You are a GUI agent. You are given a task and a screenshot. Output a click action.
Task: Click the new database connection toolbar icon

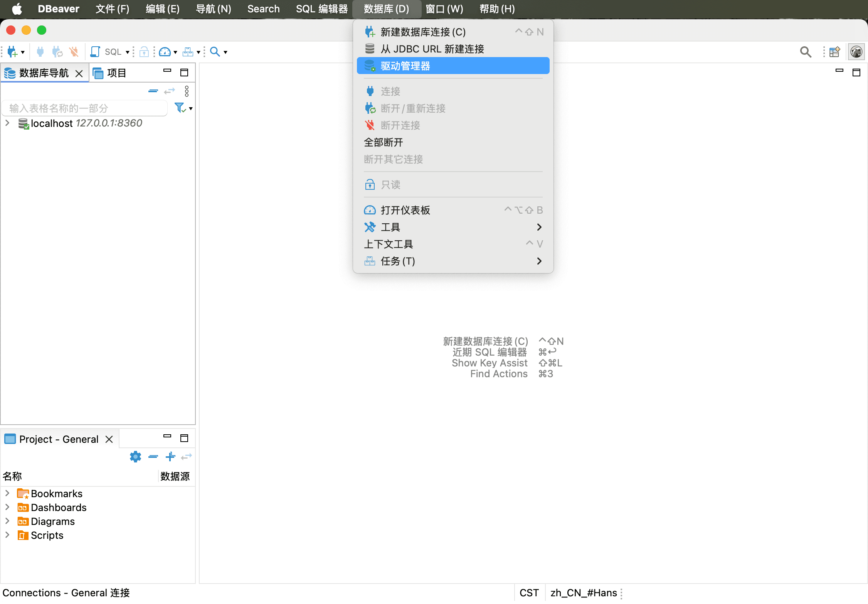tap(12, 52)
